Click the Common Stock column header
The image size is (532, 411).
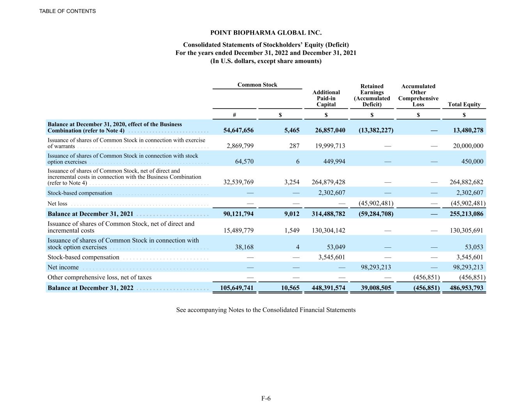tap(257, 85)
